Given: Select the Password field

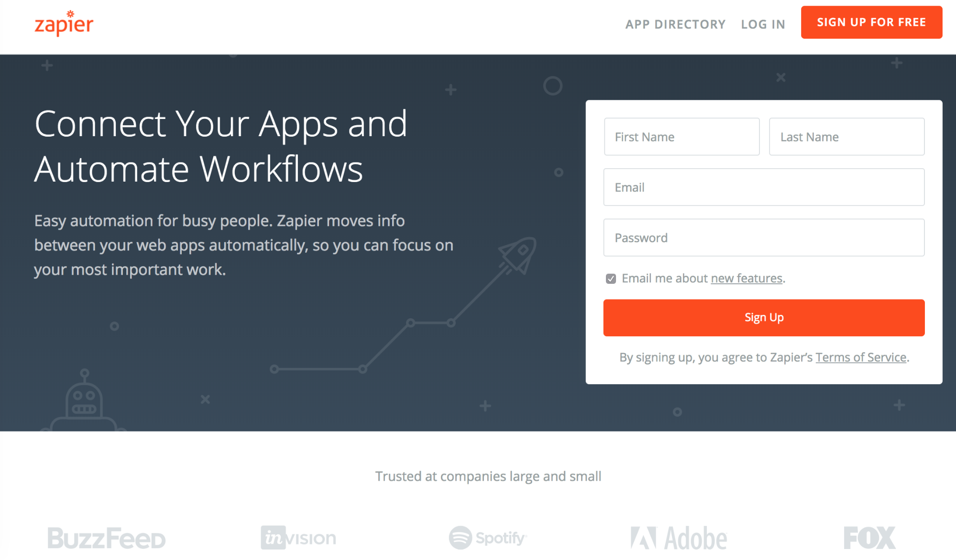Looking at the screenshot, I should (764, 237).
